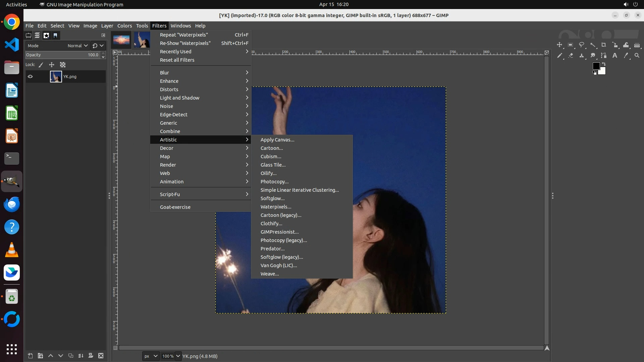Screen dimensions: 644x362
Task: Select the Crop tool in toolbox
Action: (x=604, y=45)
